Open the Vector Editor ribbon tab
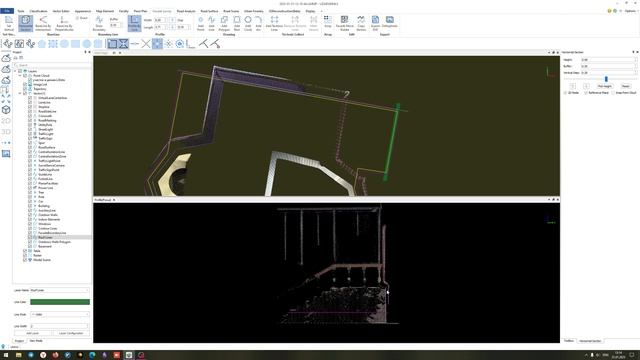Image resolution: width=640 pixels, height=360 pixels. click(61, 11)
